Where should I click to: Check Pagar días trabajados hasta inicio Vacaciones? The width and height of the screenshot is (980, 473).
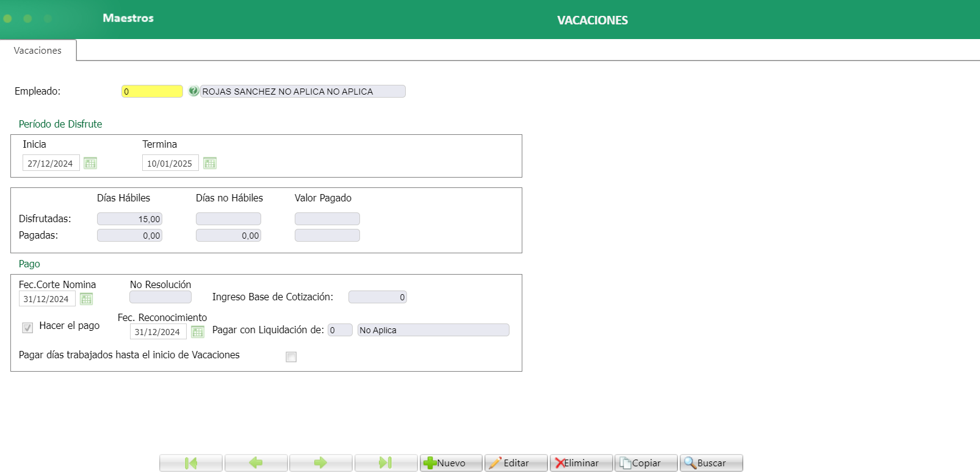[291, 357]
